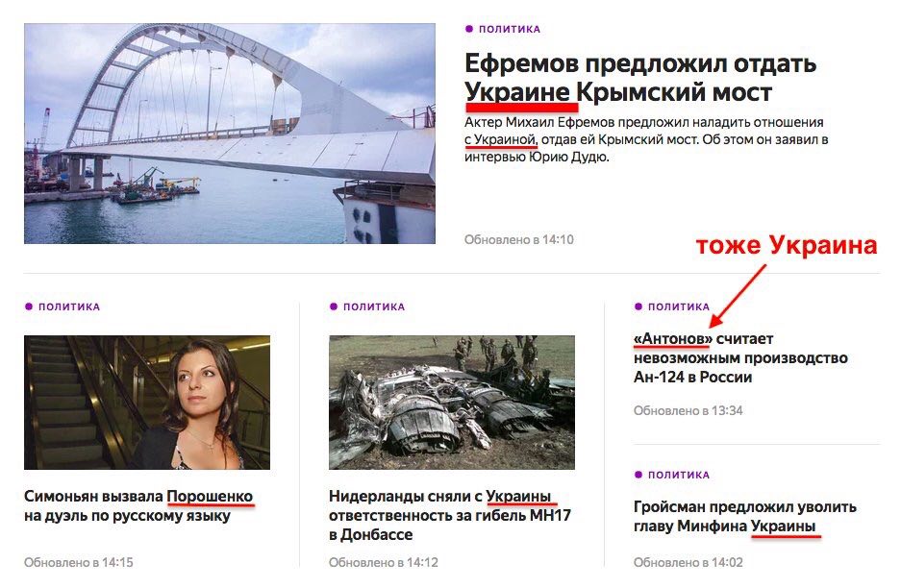Open the Simonyan duel with Poroshenko headline

(138, 506)
